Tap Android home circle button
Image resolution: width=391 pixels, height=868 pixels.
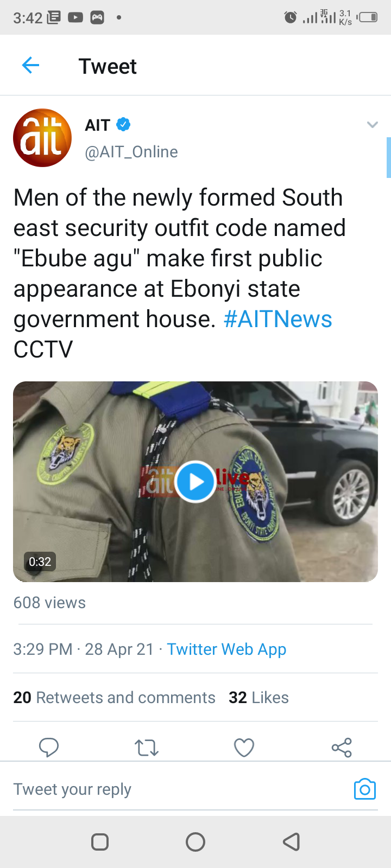pos(195,842)
